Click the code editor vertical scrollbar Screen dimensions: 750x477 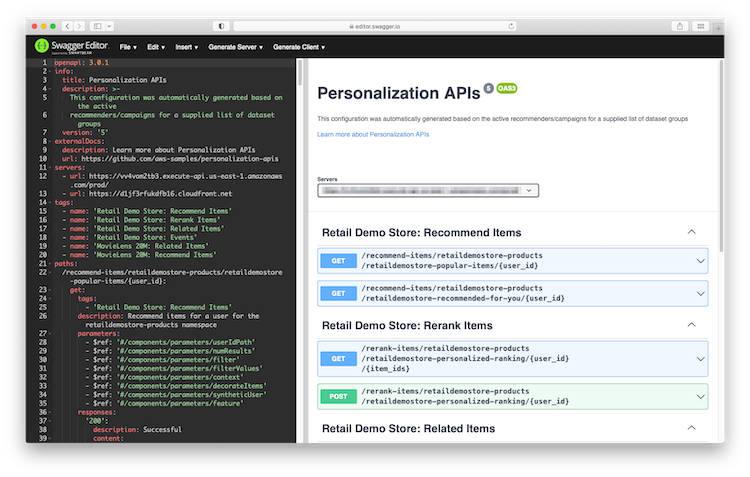point(300,73)
